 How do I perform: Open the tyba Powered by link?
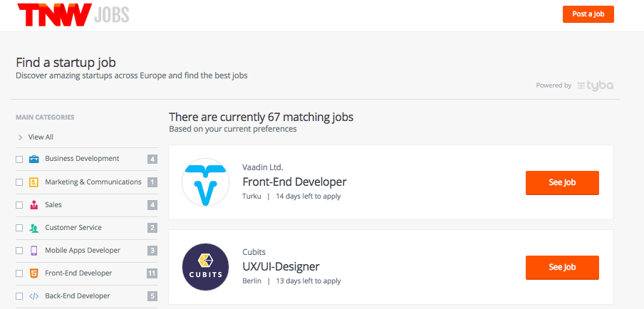pyautogui.click(x=595, y=85)
